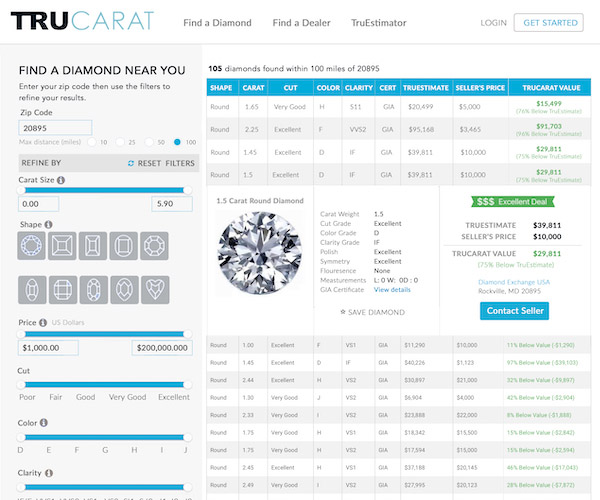Select the emerald cut shape icon
Viewport: 600px width, 500px height.
[x=93, y=246]
